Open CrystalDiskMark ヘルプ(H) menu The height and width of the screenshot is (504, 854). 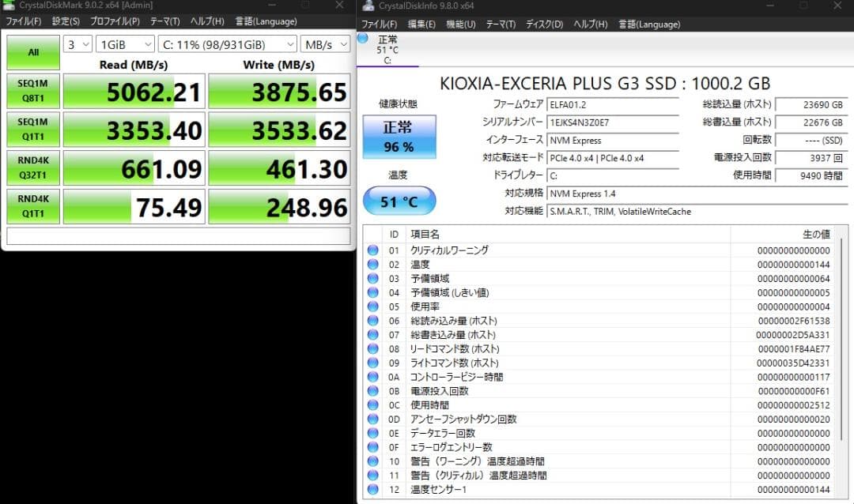tap(207, 21)
